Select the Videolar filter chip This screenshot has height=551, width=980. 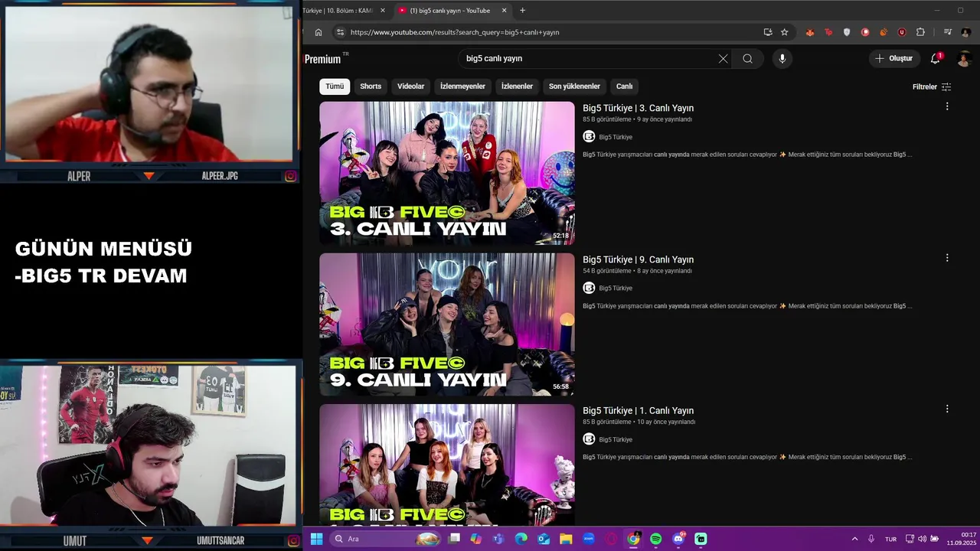pos(410,86)
